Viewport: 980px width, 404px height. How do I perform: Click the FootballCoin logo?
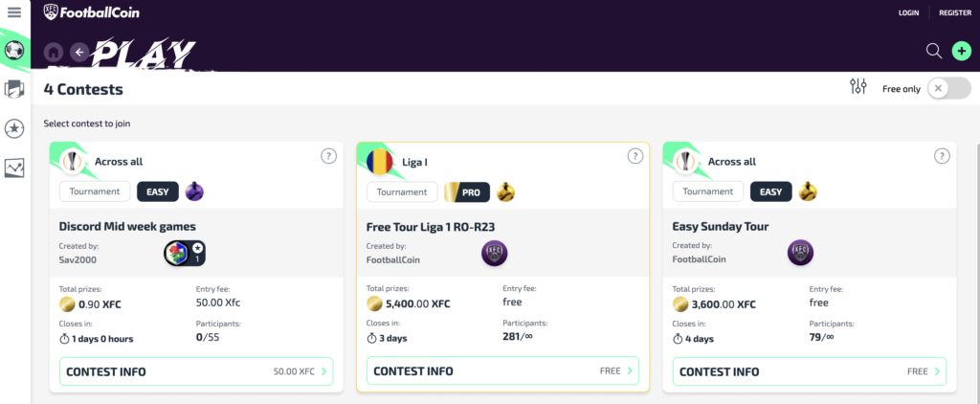click(x=91, y=11)
